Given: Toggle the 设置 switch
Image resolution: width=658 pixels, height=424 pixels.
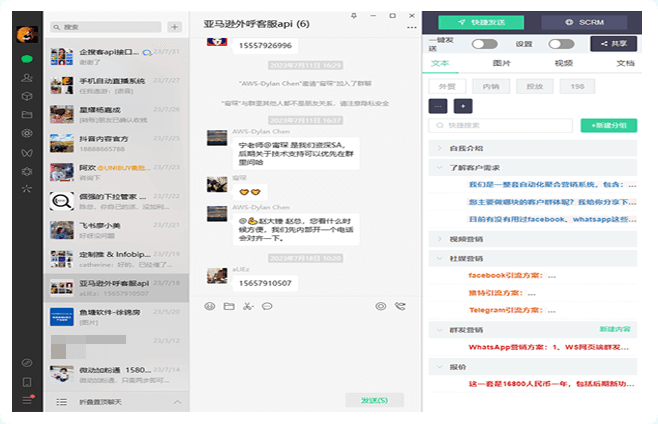Looking at the screenshot, I should [x=561, y=44].
